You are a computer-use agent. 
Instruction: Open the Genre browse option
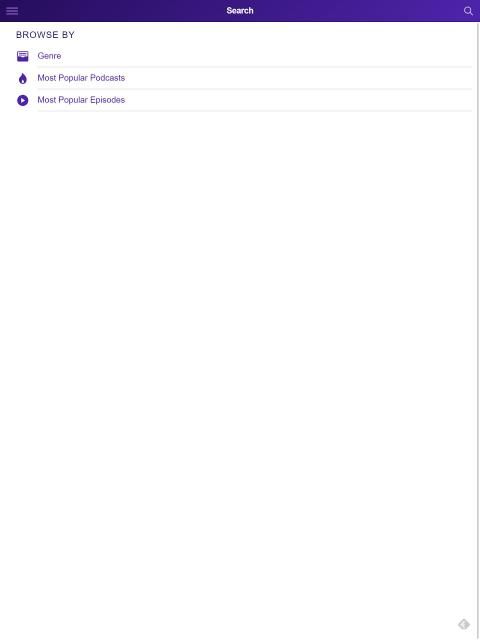coord(49,56)
